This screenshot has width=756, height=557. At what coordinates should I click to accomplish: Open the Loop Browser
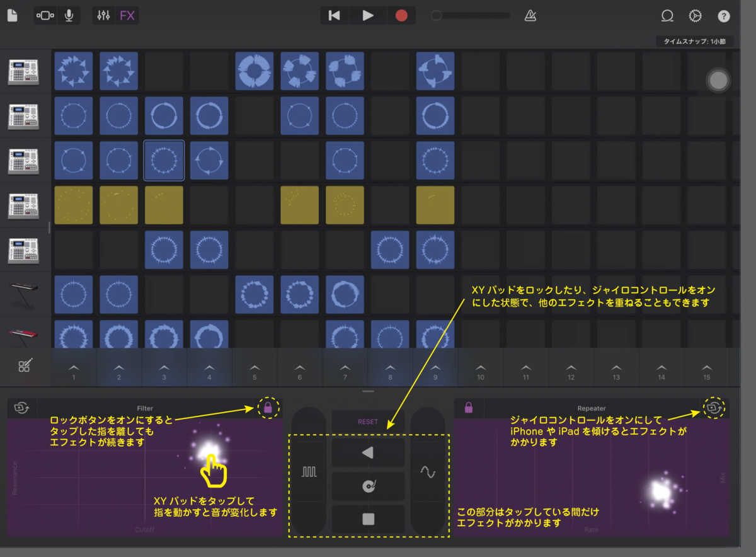tap(667, 16)
